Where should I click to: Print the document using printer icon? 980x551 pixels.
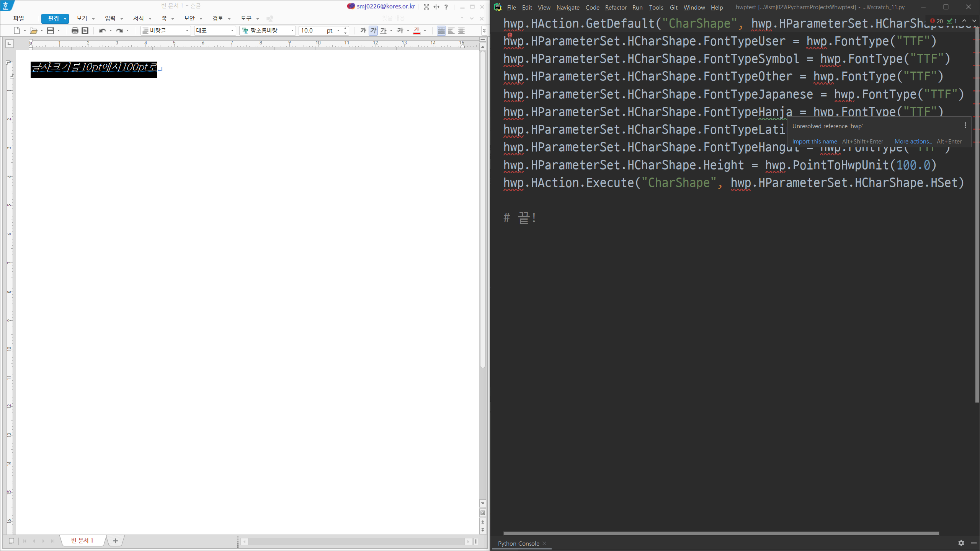coord(75,31)
